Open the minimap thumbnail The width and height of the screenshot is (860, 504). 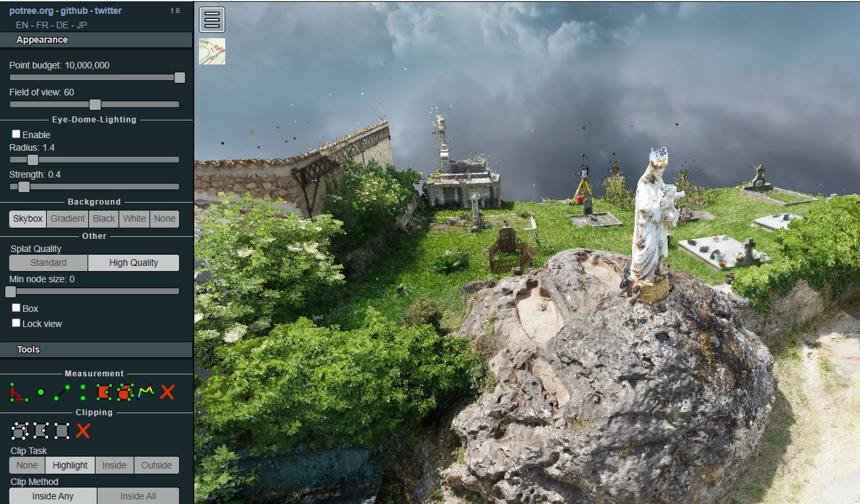click(212, 51)
